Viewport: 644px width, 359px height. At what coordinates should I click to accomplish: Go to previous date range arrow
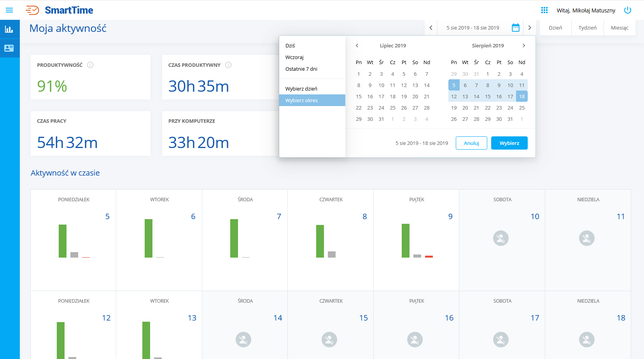coord(431,28)
